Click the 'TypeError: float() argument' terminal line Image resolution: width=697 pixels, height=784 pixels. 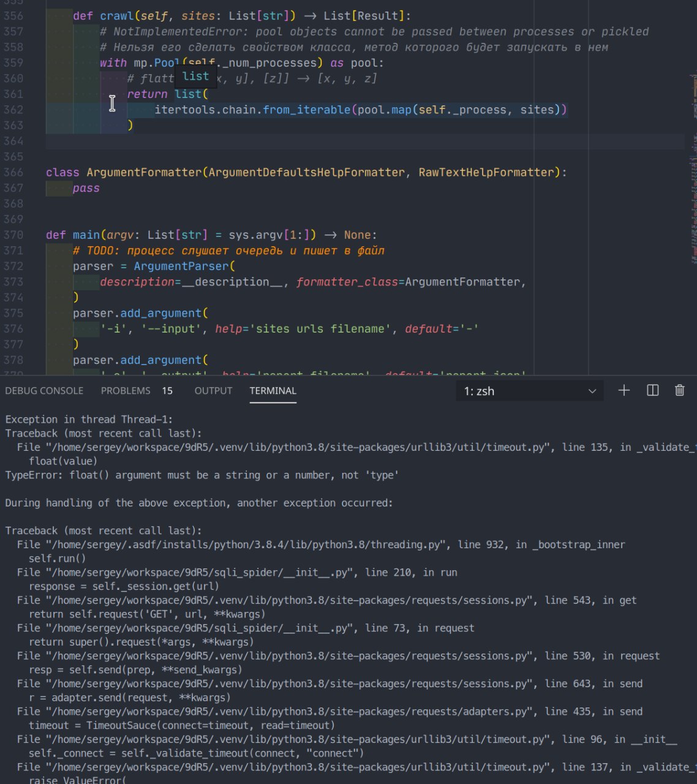coord(202,475)
